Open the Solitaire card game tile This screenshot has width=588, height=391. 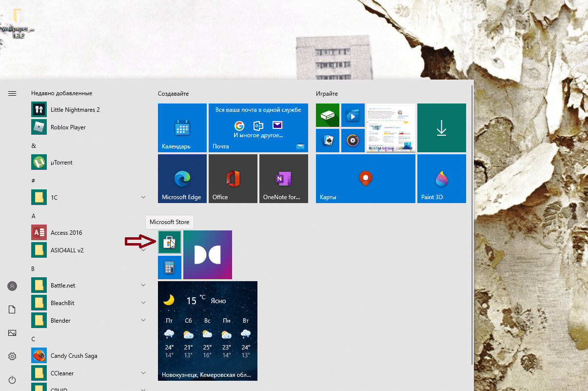click(x=328, y=141)
